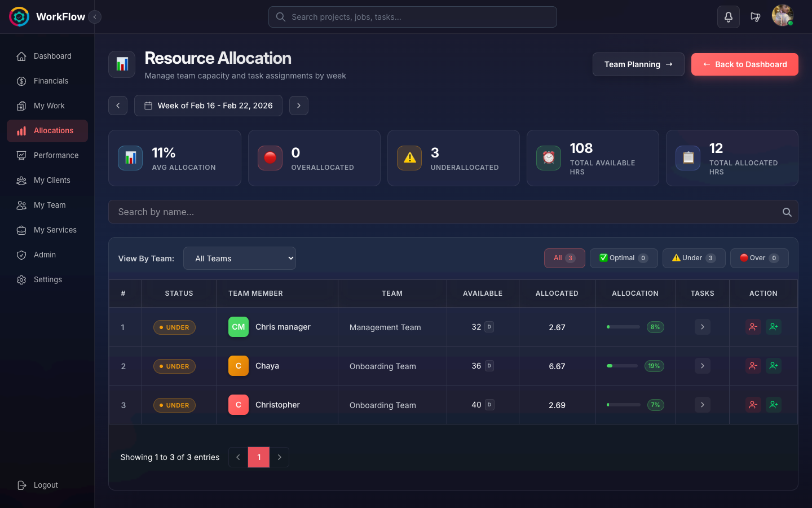Image resolution: width=812 pixels, height=508 pixels.
Task: Toggle the Over allocation filter
Action: coord(759,258)
